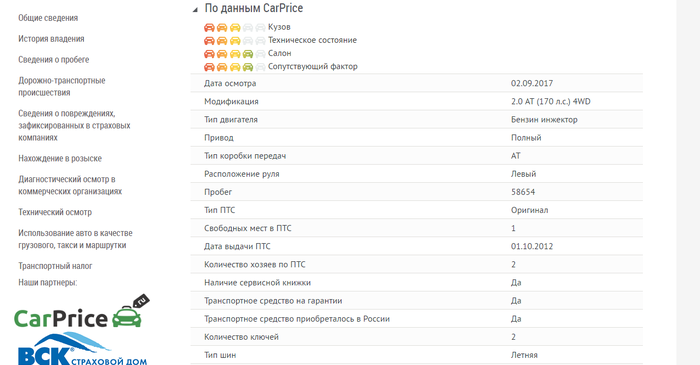Open the CarPrice partner logo

(x=82, y=312)
